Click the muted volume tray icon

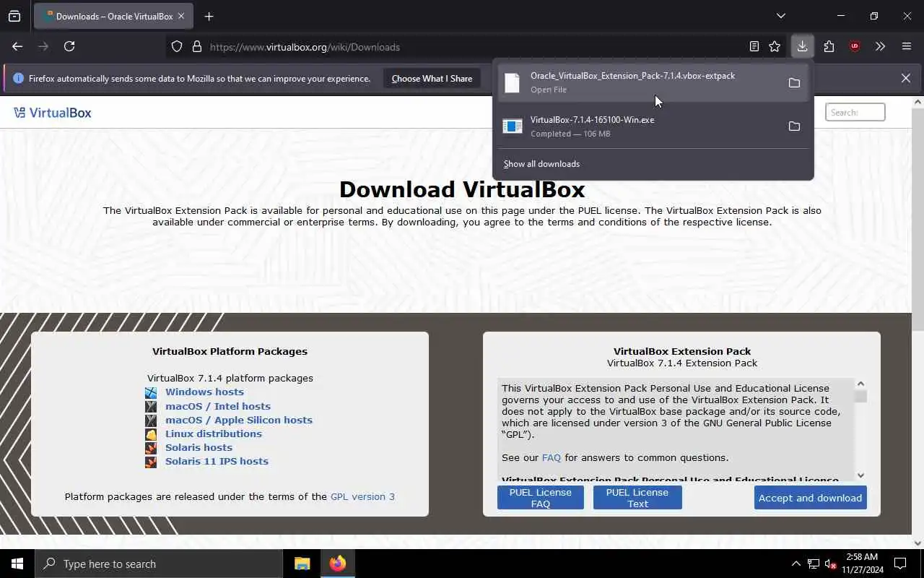pos(831,564)
